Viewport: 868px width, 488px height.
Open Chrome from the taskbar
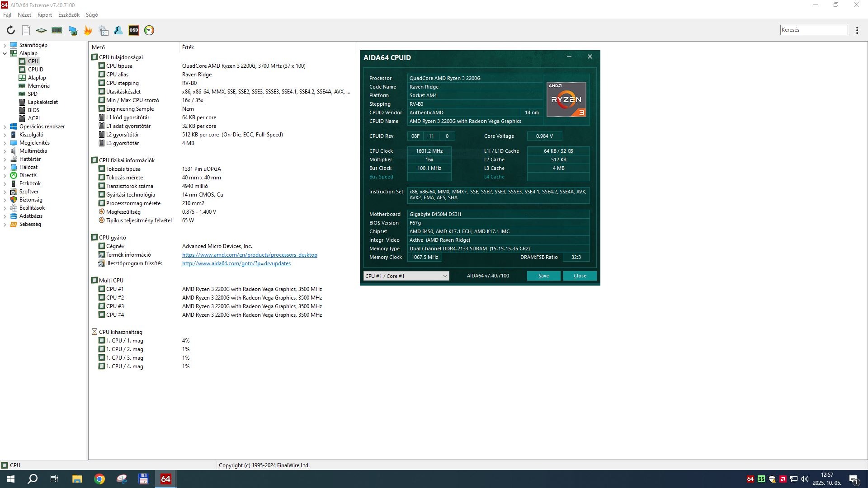pyautogui.click(x=99, y=479)
